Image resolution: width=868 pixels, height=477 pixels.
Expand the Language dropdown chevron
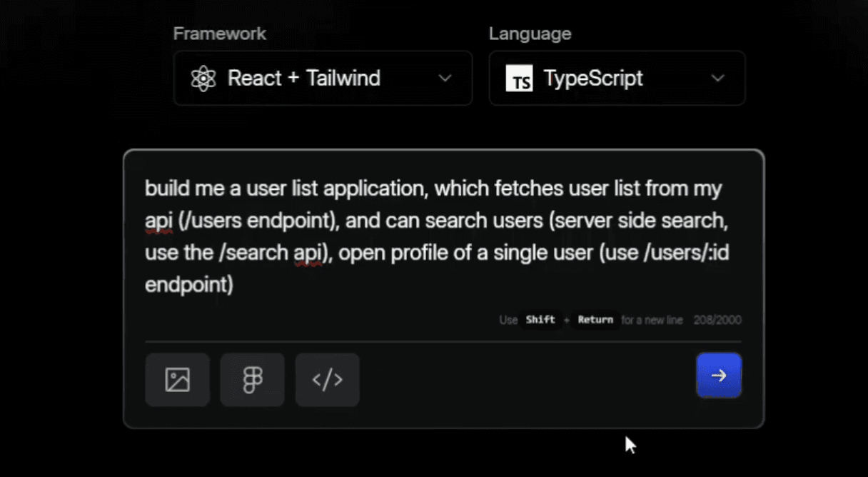718,78
